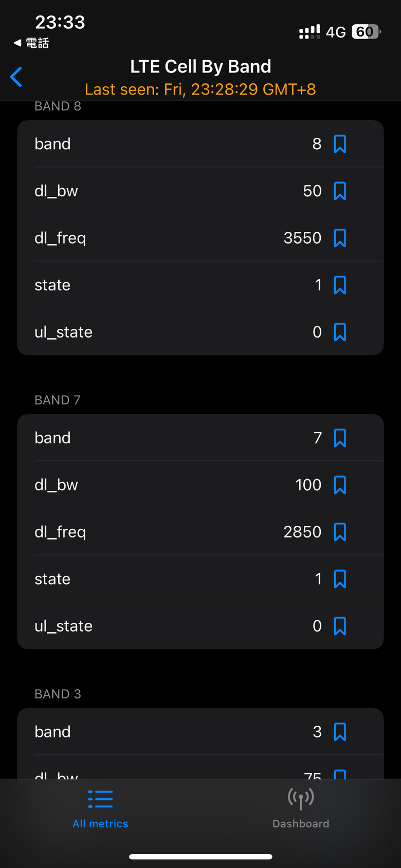The height and width of the screenshot is (868, 401).
Task: Bookmark Band 7 dl_freq 2850
Action: tap(340, 532)
